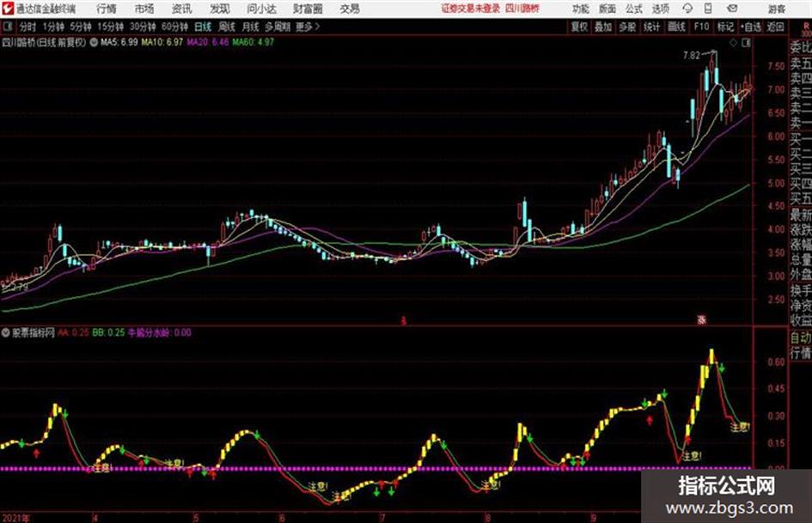The image size is (812, 523).
Task: Click the 四川路桥(日线 前复权) chart title
Action: tap(44, 42)
